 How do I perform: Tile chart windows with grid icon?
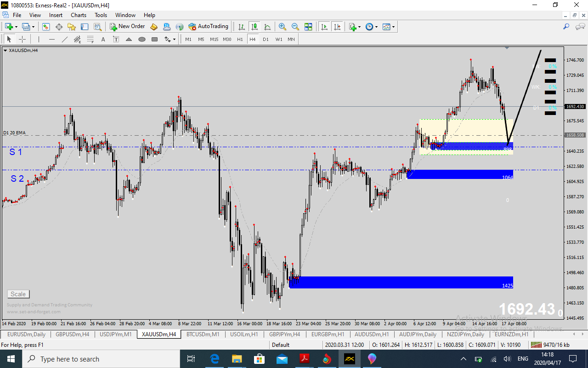pyautogui.click(x=308, y=27)
